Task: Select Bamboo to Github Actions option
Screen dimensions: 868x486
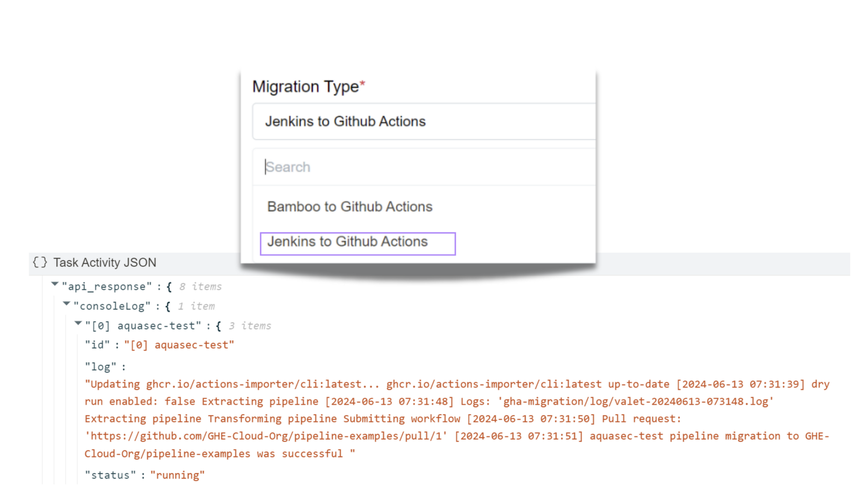Action: pos(350,206)
